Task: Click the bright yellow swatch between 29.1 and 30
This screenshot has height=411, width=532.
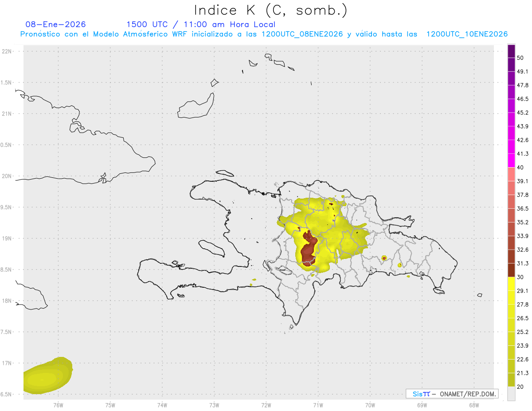Action: [511, 284]
